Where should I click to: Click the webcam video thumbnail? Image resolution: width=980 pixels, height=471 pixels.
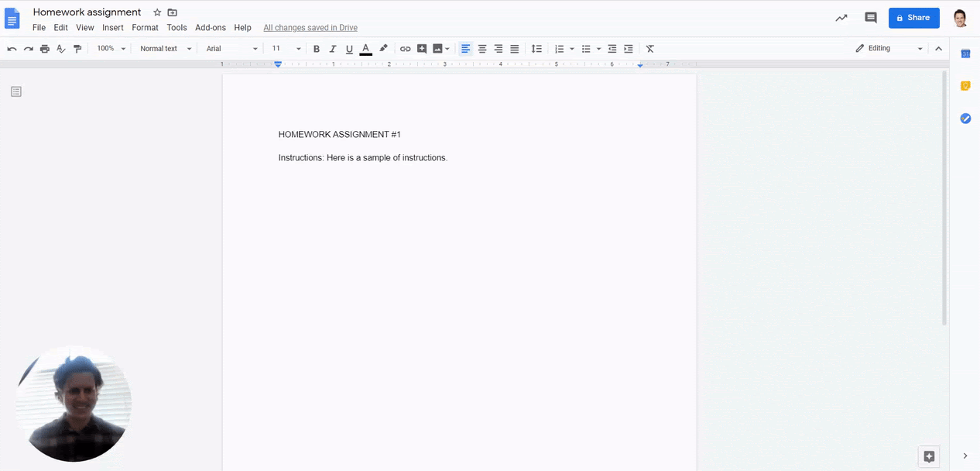74,404
